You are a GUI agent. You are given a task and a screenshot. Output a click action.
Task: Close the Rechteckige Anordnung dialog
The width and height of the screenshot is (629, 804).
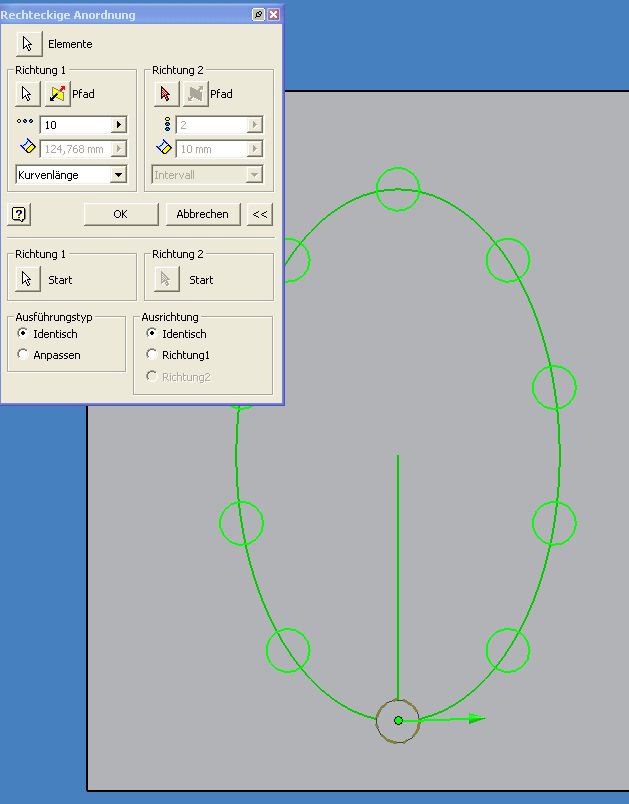click(274, 15)
